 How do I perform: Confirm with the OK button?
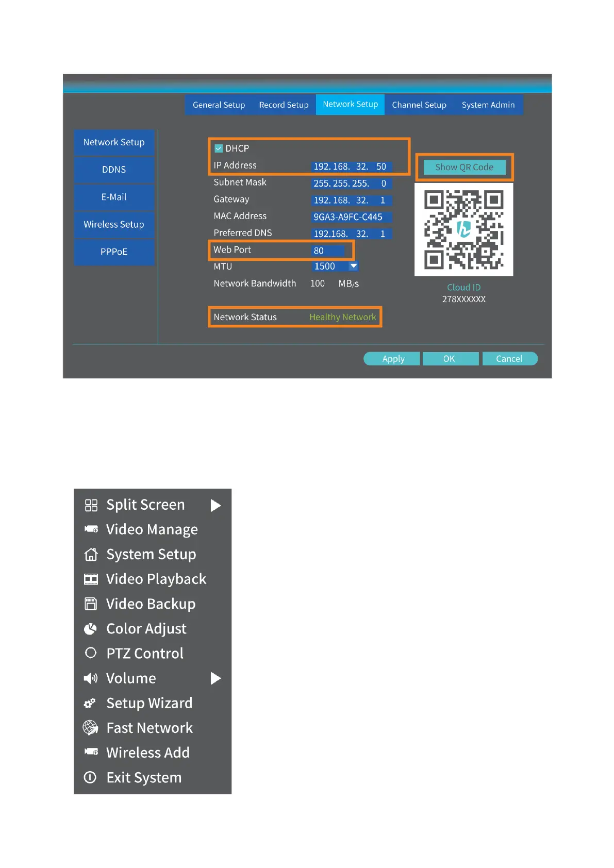click(450, 359)
